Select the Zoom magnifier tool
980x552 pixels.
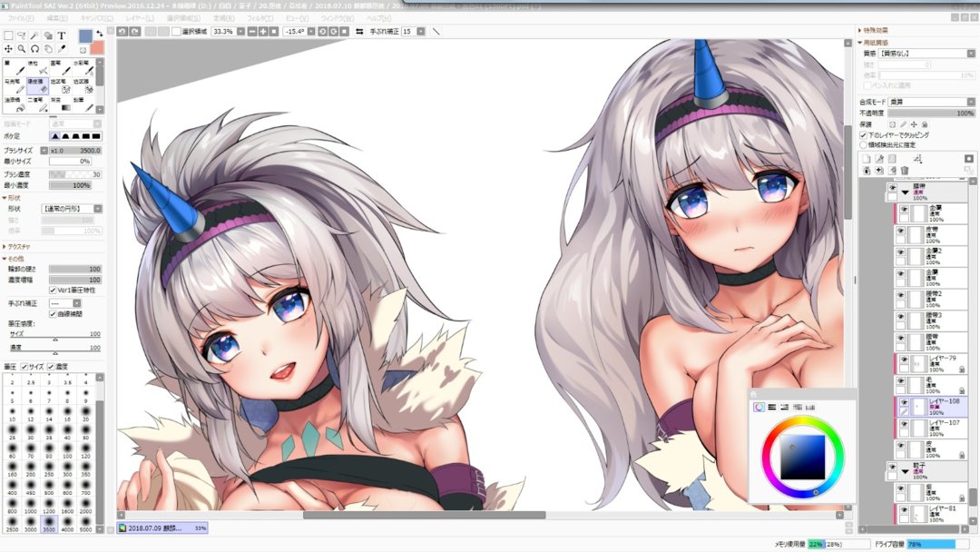21,49
